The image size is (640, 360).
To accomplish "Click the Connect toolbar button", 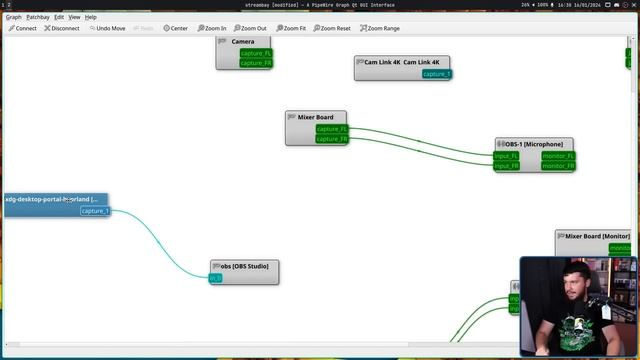I will point(22,28).
